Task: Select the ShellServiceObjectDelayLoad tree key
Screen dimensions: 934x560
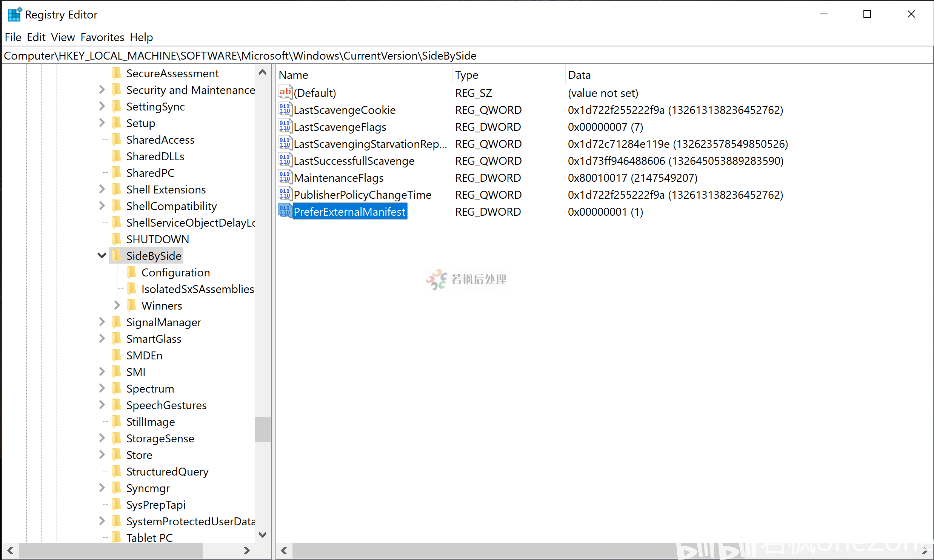Action: (x=190, y=222)
